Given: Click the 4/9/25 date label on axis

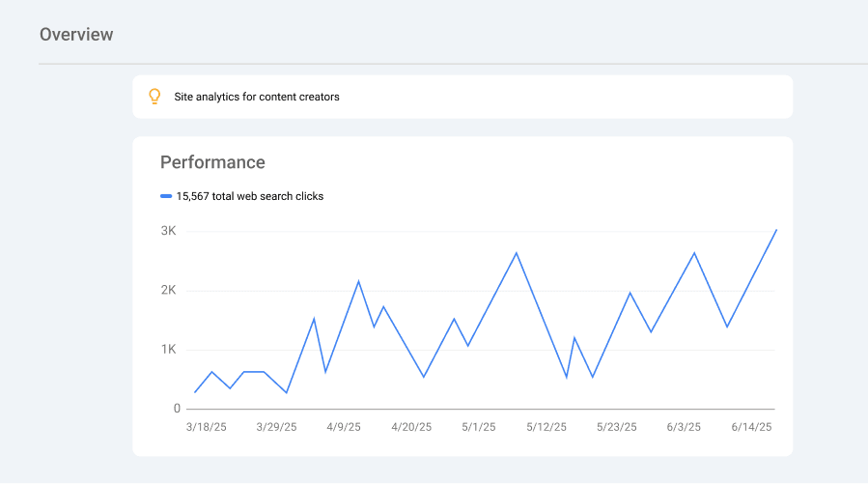Looking at the screenshot, I should tap(344, 427).
